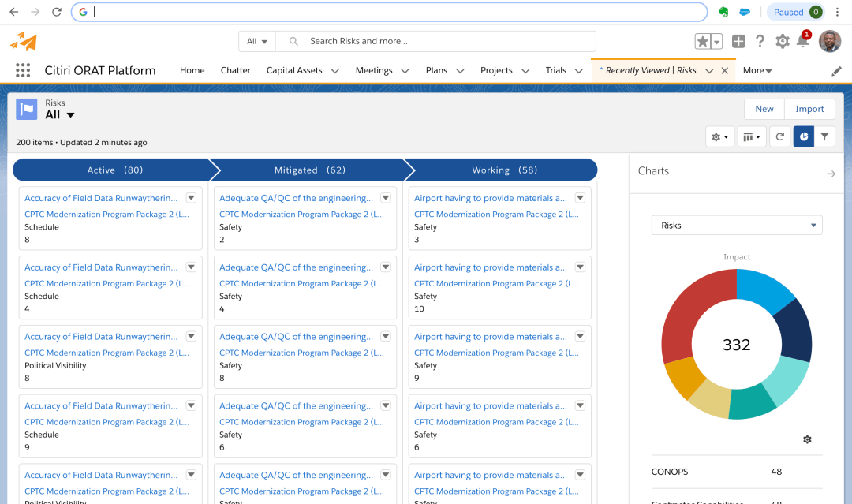This screenshot has width=852, height=504.
Task: Open the Setup gear in the header
Action: (x=783, y=41)
